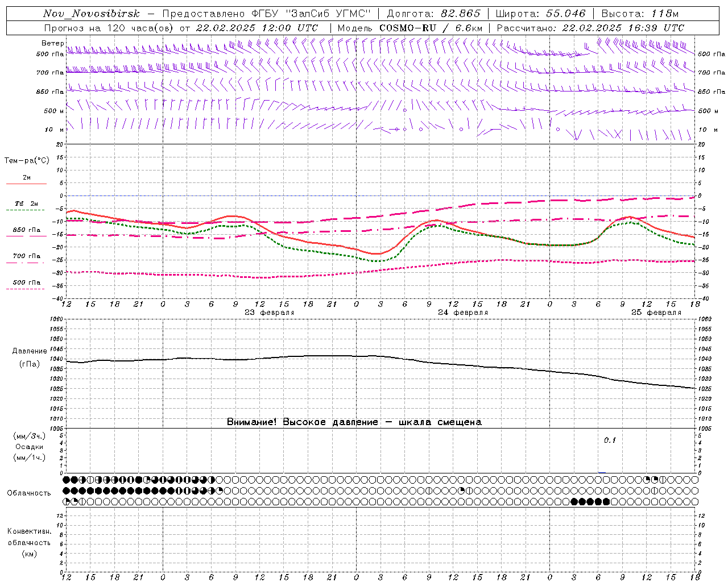The width and height of the screenshot is (728, 582).
Task: Click the "500 гПа" entry in temperature legend
Action: click(x=27, y=282)
